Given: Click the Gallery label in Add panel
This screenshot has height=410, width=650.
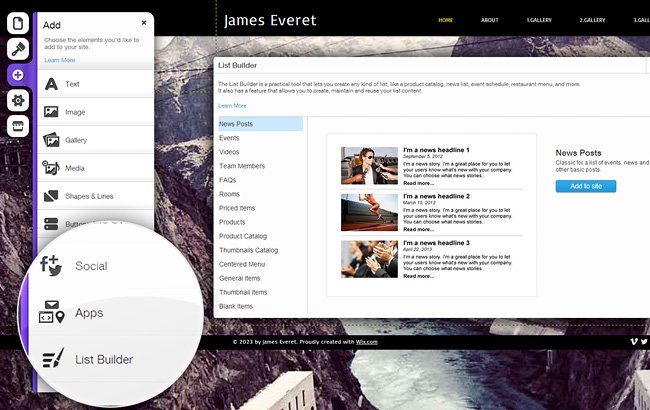Looking at the screenshot, I should tap(76, 140).
